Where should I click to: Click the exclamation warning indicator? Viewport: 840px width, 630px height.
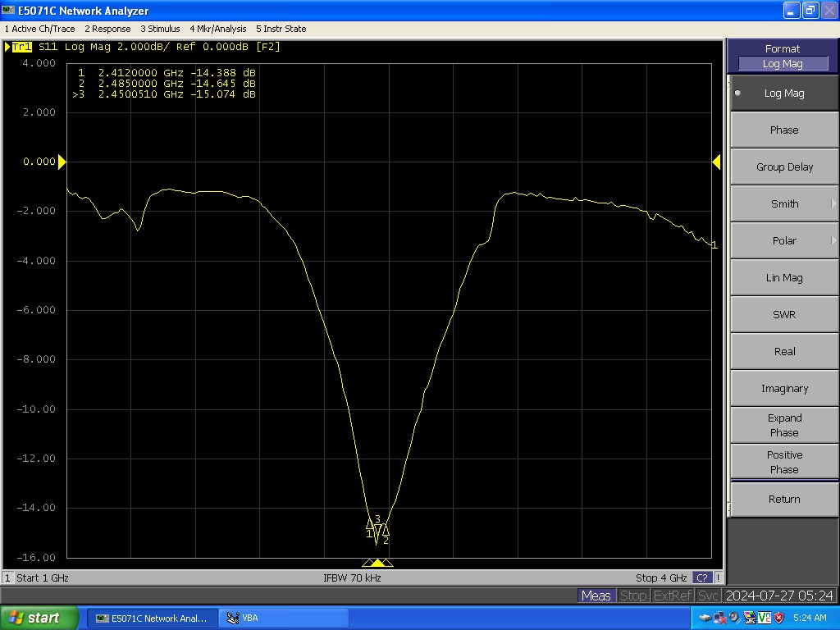718,578
